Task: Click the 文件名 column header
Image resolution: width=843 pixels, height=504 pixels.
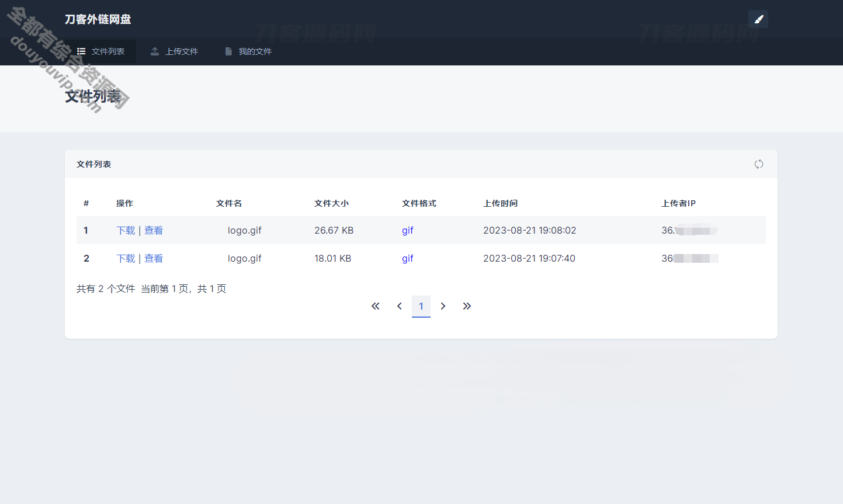Action: [x=229, y=203]
